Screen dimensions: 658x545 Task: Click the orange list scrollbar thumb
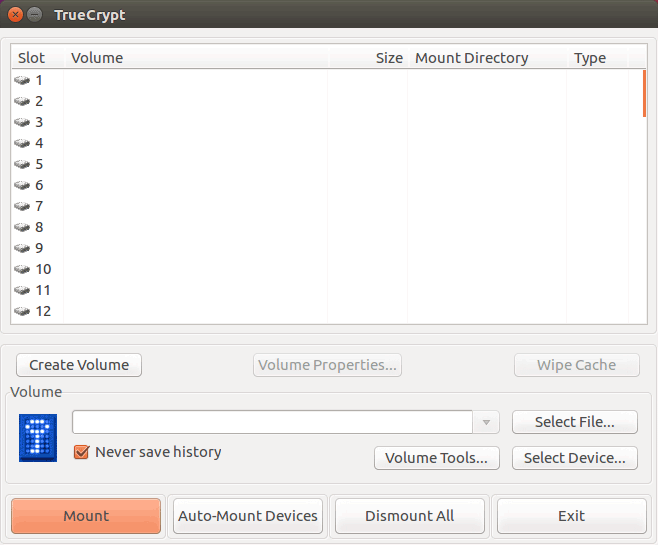click(644, 94)
